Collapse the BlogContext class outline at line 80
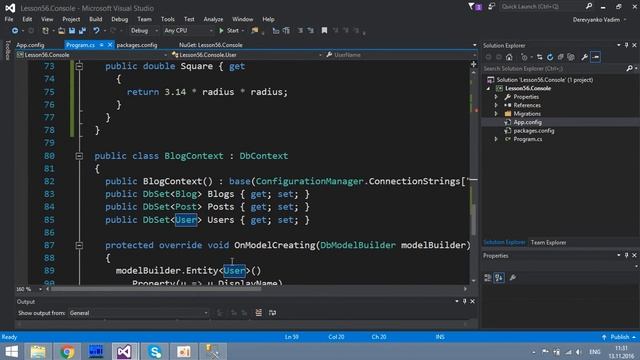The image size is (640, 360). (79, 156)
